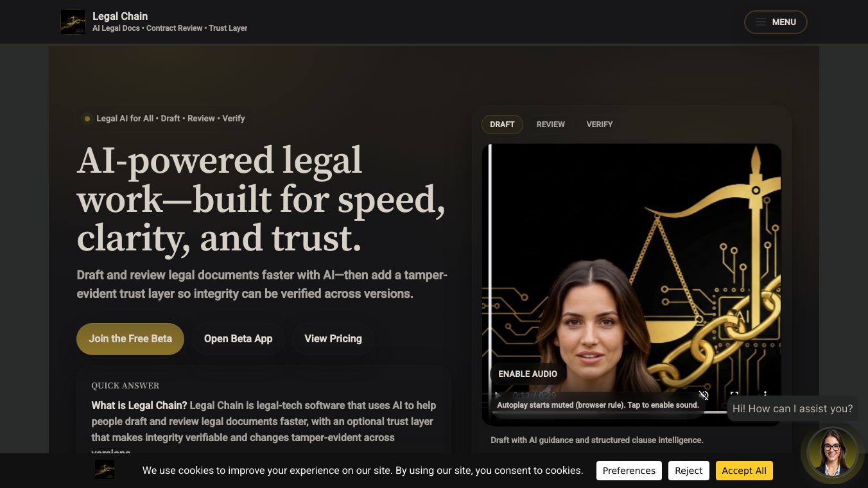Screen dimensions: 868x488
Task: Select the DRAFT tab
Action: [x=502, y=125]
